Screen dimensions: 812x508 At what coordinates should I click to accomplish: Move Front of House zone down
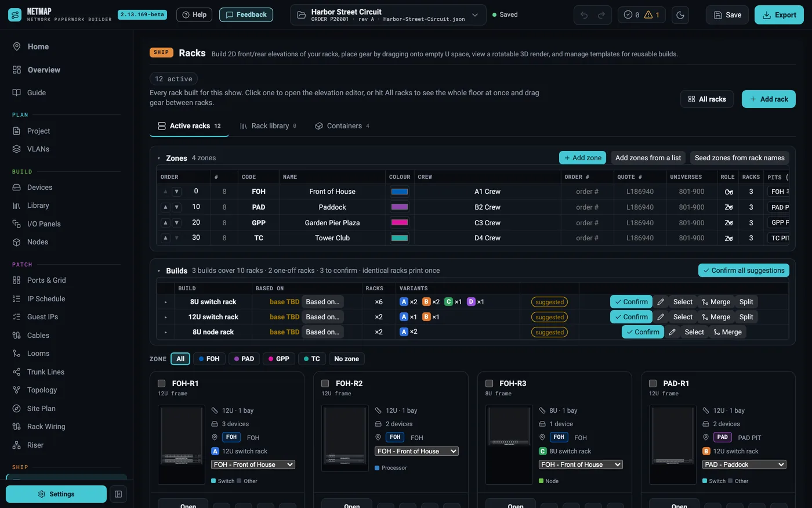click(177, 192)
